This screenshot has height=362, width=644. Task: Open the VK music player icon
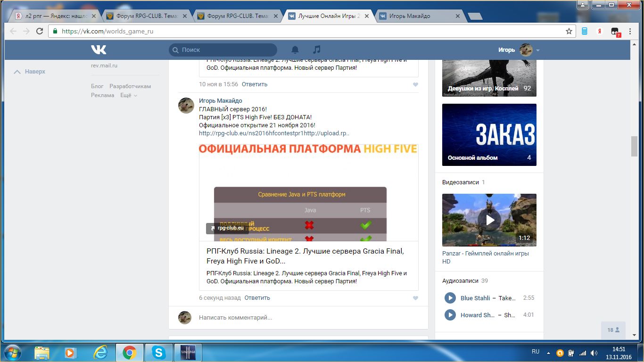[x=317, y=49]
